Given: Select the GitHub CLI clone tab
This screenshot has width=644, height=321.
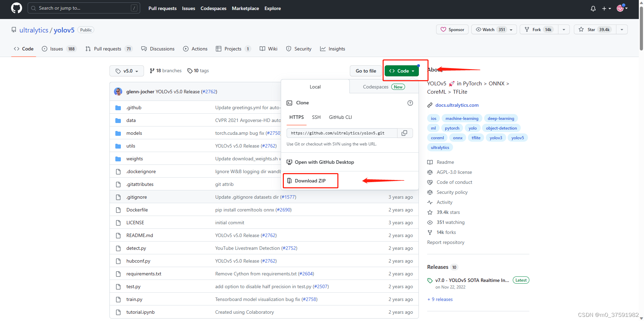Looking at the screenshot, I should [x=340, y=117].
